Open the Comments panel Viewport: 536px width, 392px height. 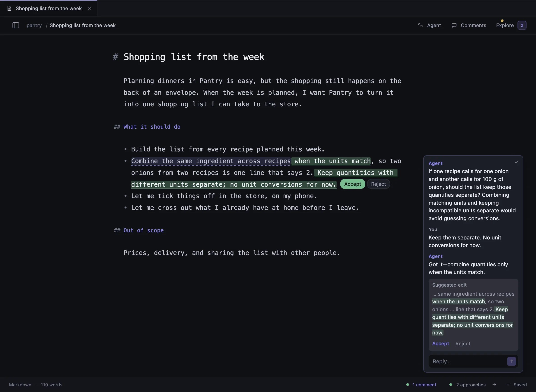pyautogui.click(x=469, y=26)
